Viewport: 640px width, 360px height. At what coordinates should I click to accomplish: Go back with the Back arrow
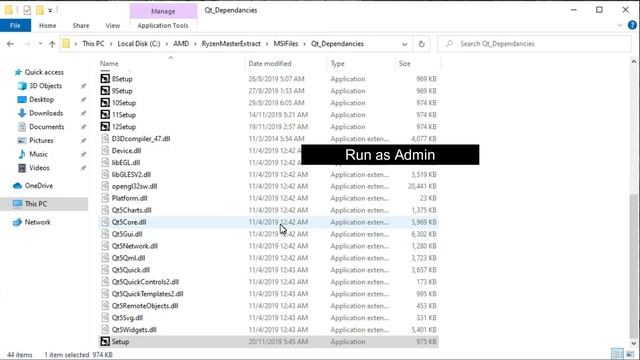click(10, 44)
